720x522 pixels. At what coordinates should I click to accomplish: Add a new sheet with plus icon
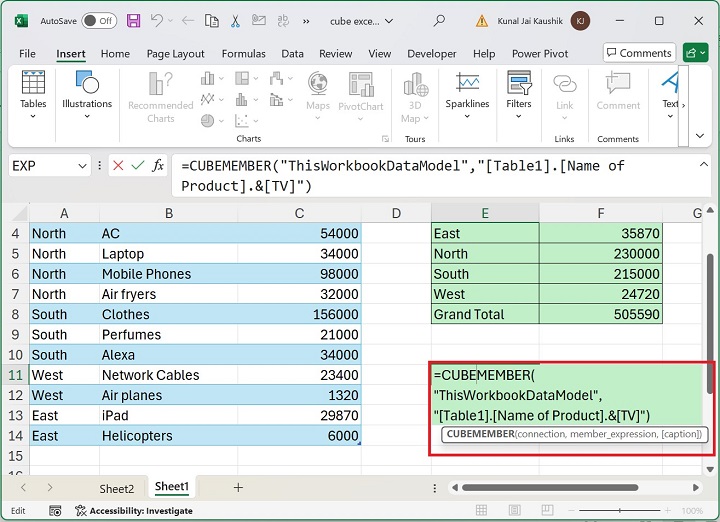click(x=238, y=487)
